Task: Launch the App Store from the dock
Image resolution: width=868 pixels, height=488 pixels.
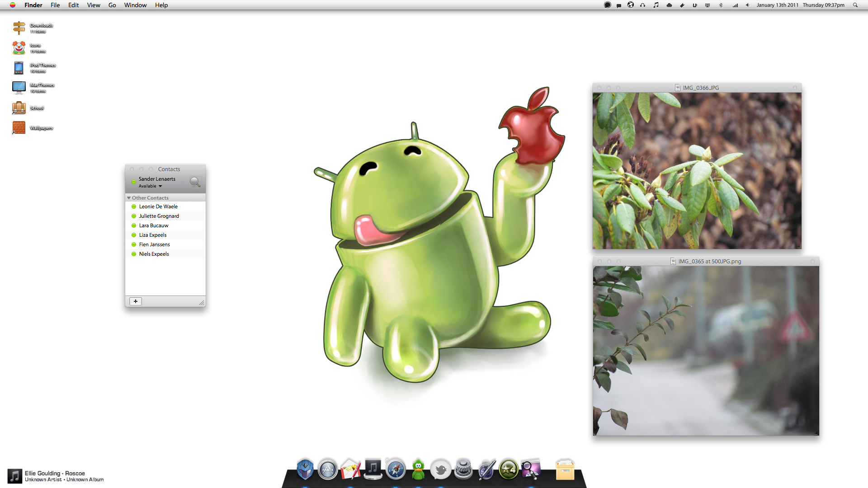Action: (x=328, y=469)
